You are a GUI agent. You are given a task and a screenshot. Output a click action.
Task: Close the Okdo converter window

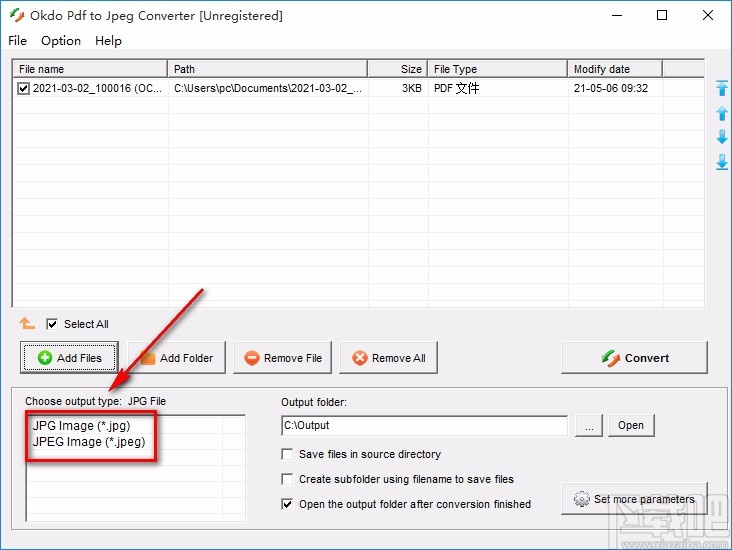pyautogui.click(x=708, y=15)
